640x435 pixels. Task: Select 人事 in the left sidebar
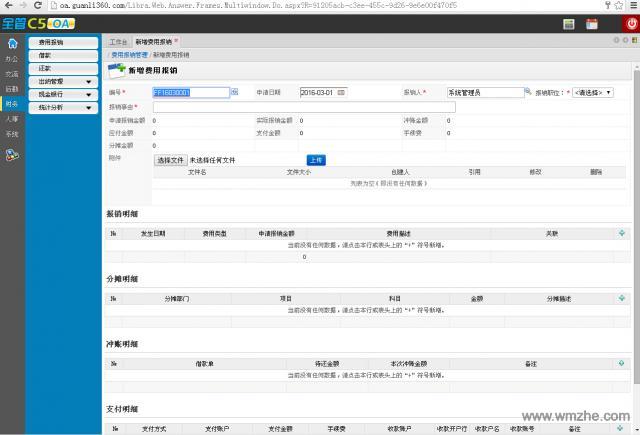(12, 118)
